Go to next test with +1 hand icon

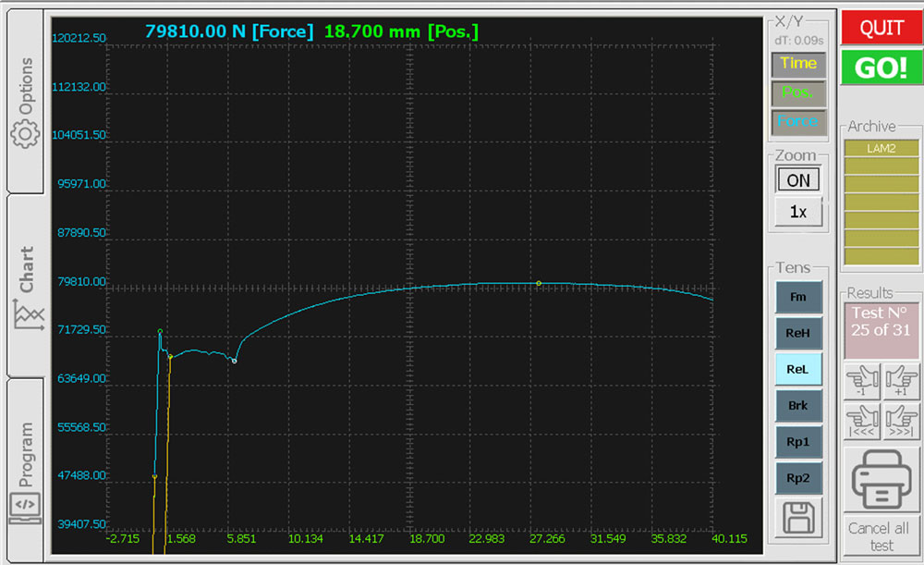[x=902, y=382]
